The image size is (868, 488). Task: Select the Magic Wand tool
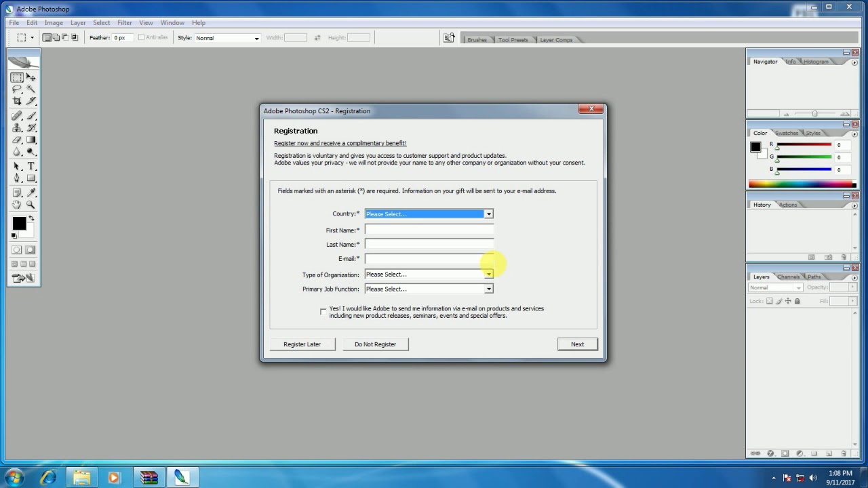tap(31, 89)
